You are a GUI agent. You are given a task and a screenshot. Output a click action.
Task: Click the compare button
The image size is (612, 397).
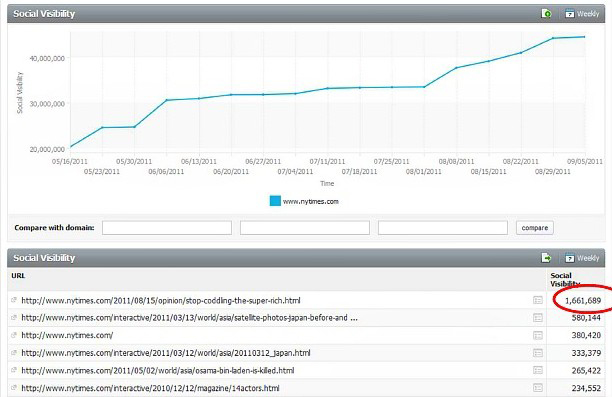535,228
